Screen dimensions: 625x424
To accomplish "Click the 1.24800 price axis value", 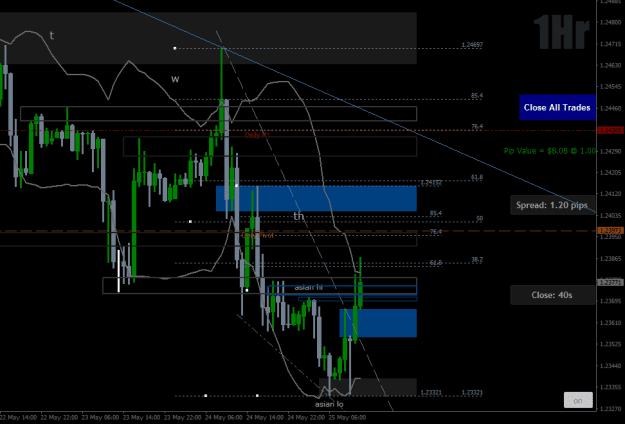I will click(610, 22).
